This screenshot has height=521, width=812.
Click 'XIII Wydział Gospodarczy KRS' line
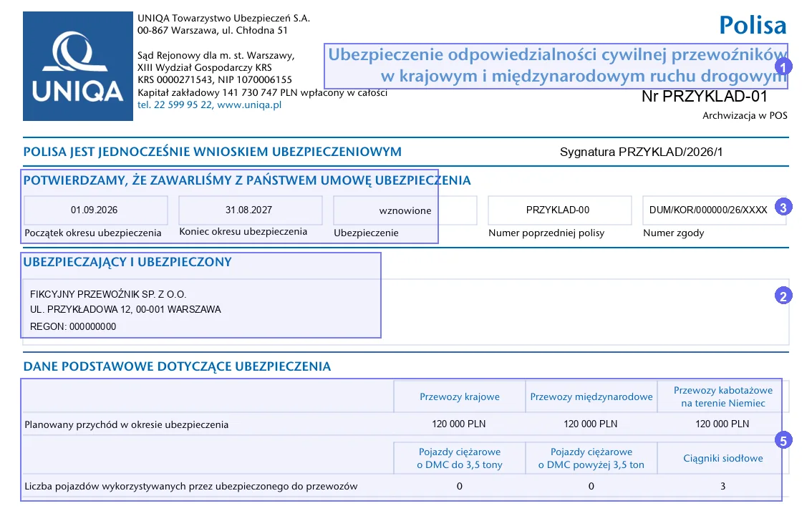pos(205,68)
